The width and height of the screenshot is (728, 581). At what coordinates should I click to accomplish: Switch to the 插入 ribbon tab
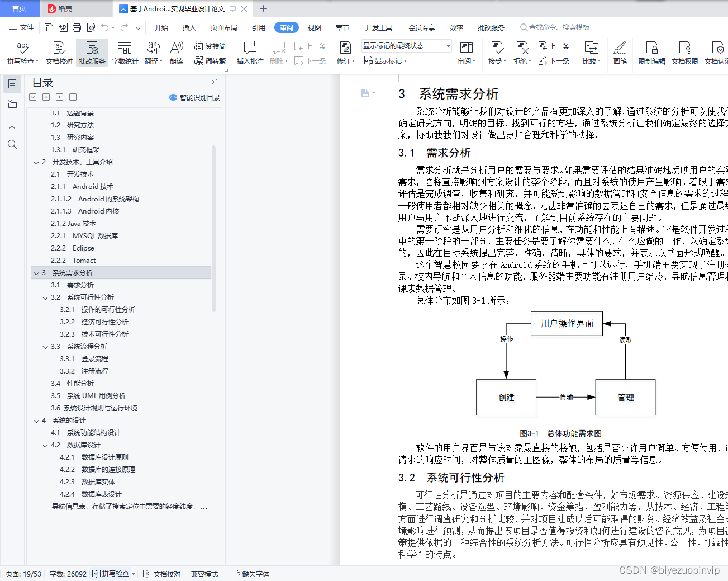pyautogui.click(x=189, y=27)
